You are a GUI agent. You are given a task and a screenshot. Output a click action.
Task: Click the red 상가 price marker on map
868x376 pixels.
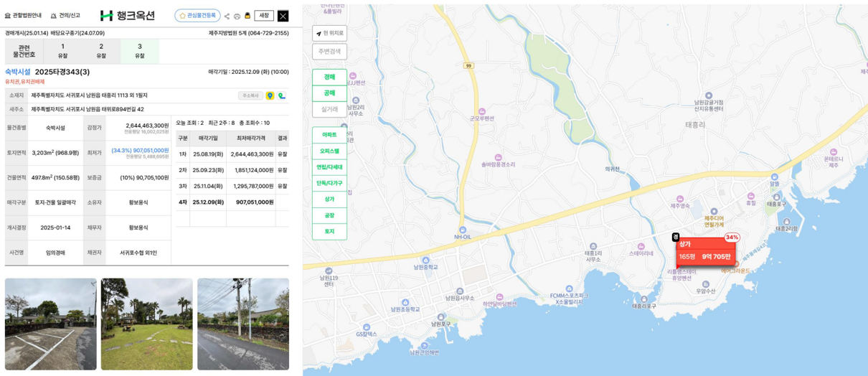point(705,252)
